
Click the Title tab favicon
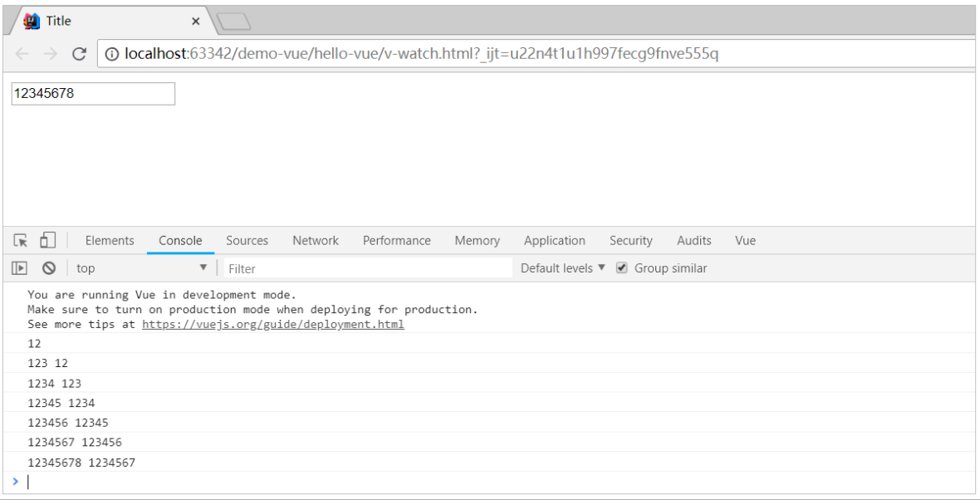pyautogui.click(x=31, y=22)
